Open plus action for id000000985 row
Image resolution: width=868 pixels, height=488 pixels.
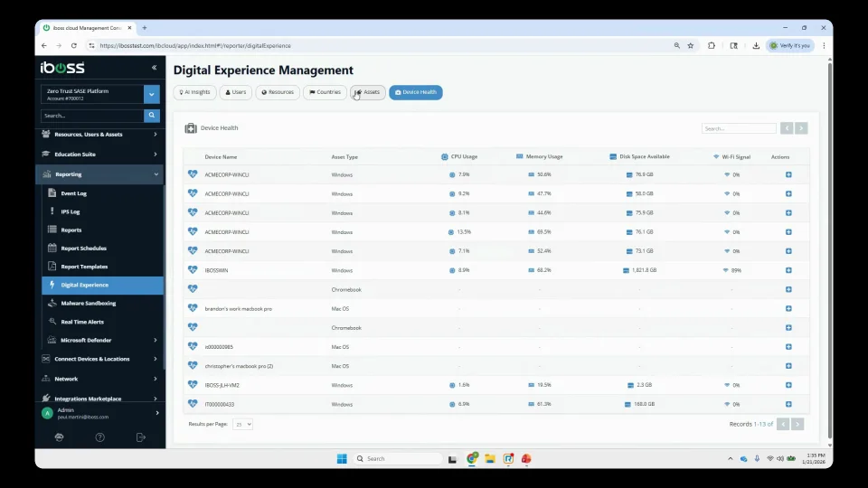(788, 347)
